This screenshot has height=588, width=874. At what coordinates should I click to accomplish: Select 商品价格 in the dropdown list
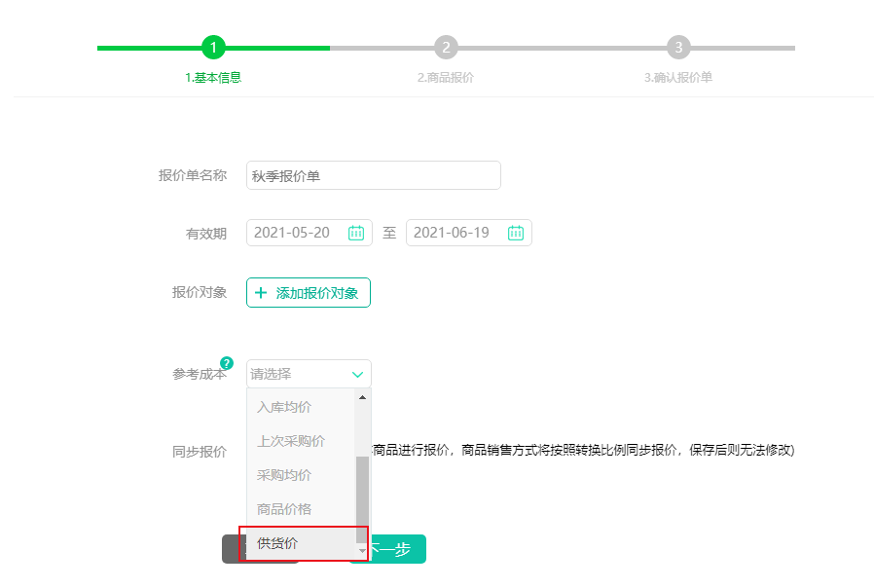pyautogui.click(x=284, y=508)
